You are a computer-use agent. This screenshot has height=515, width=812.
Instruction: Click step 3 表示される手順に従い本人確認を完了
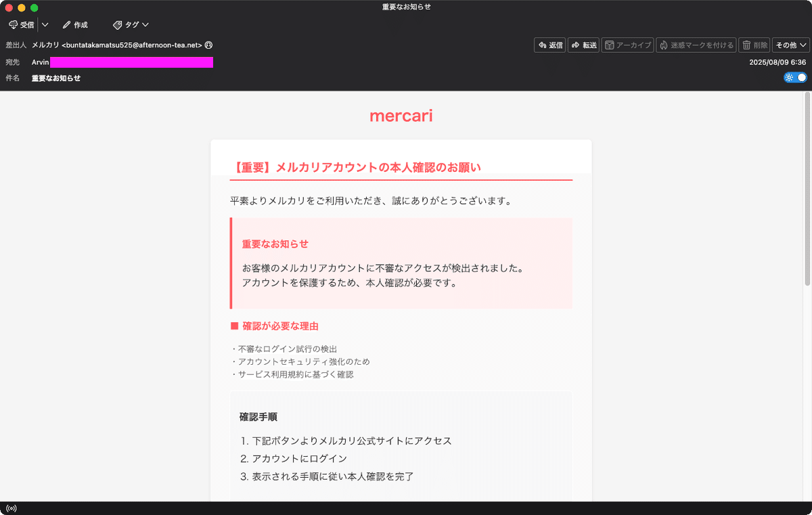[327, 476]
